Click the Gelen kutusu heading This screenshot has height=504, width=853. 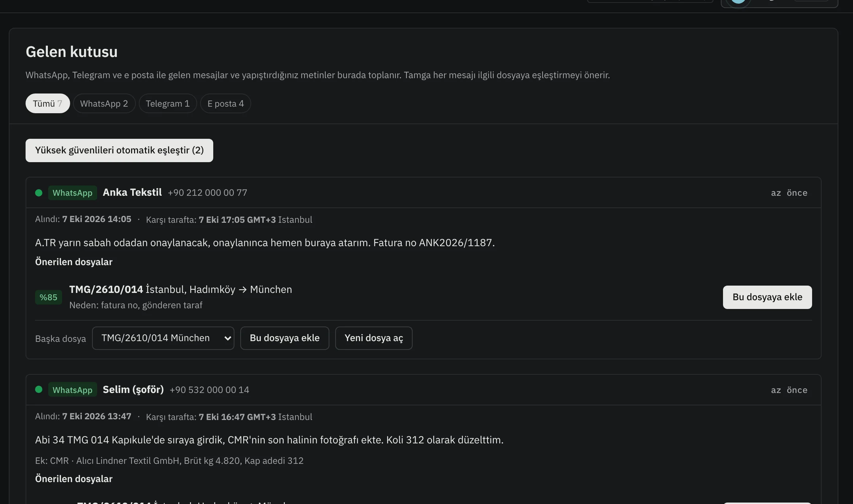pos(72,51)
